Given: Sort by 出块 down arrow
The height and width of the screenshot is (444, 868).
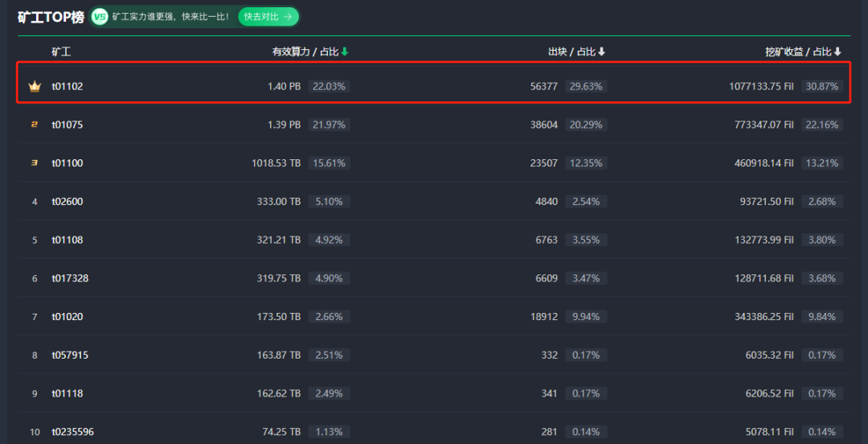Looking at the screenshot, I should click(x=602, y=51).
